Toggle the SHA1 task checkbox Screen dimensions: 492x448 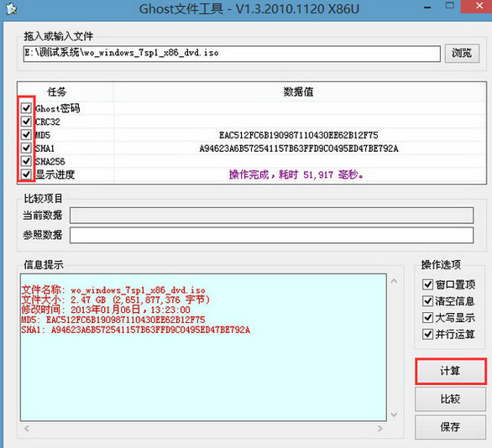point(26,148)
